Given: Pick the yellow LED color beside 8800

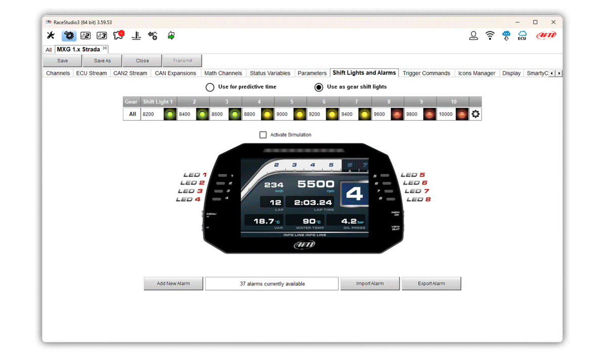Looking at the screenshot, I should pos(267,114).
